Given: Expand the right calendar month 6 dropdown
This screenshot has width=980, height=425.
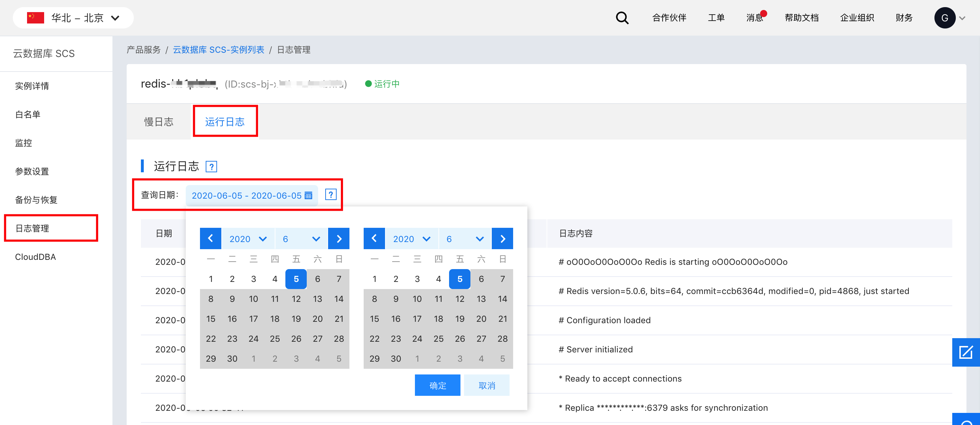Looking at the screenshot, I should 465,238.
